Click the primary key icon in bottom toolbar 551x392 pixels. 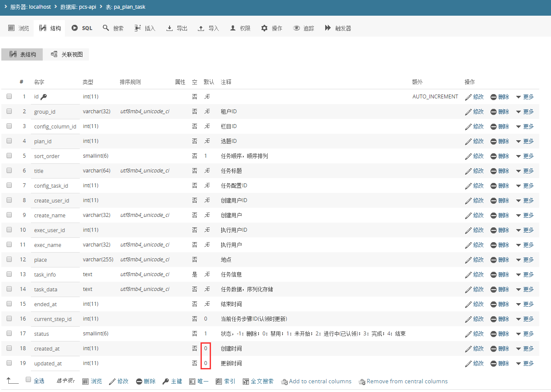pos(166,382)
